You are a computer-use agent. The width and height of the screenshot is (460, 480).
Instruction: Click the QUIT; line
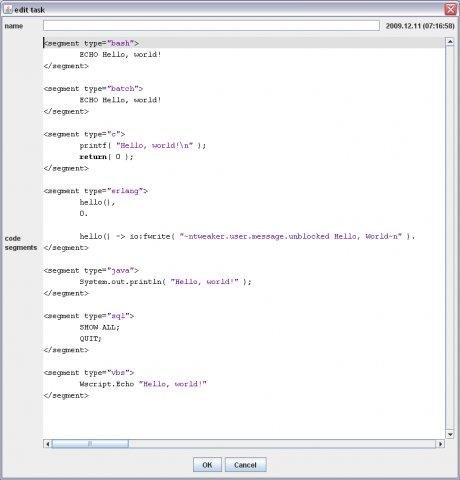pos(90,339)
